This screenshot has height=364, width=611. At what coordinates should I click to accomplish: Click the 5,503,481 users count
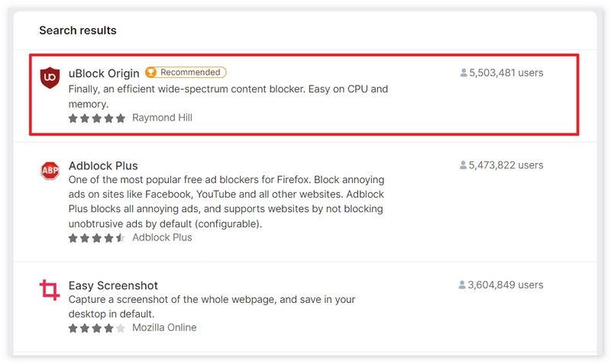click(506, 73)
